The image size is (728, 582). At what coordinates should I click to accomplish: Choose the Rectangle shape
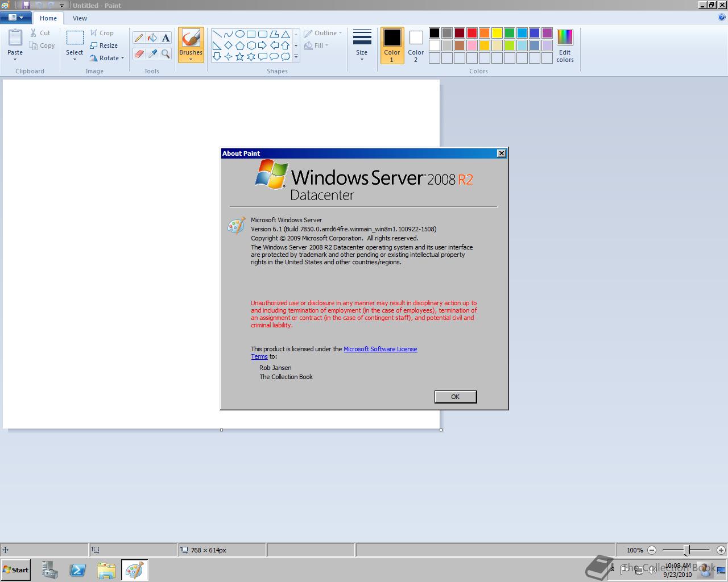point(251,34)
